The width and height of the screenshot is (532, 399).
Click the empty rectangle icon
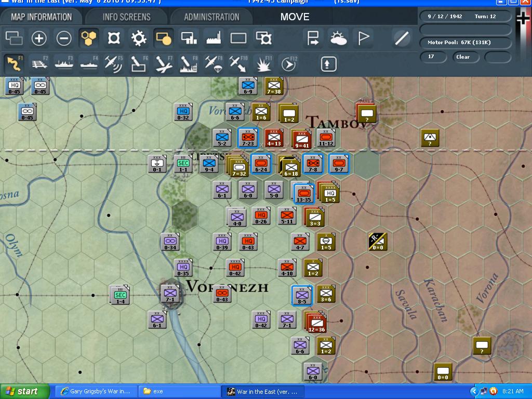coord(238,38)
